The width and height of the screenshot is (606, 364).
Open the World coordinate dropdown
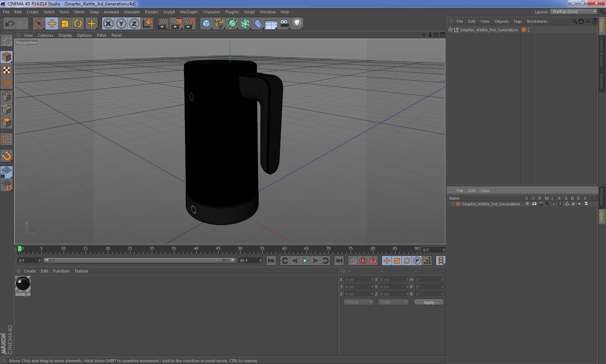[359, 302]
